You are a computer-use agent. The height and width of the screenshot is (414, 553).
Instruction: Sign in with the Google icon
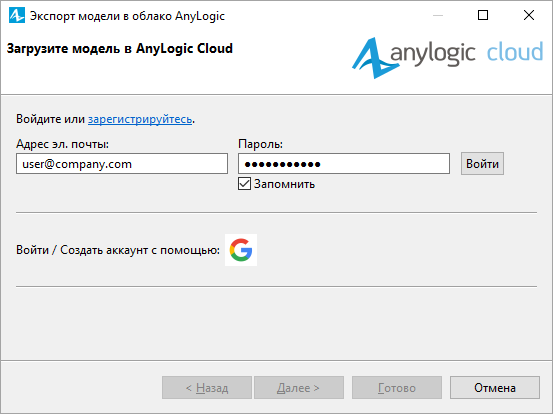coord(241,250)
